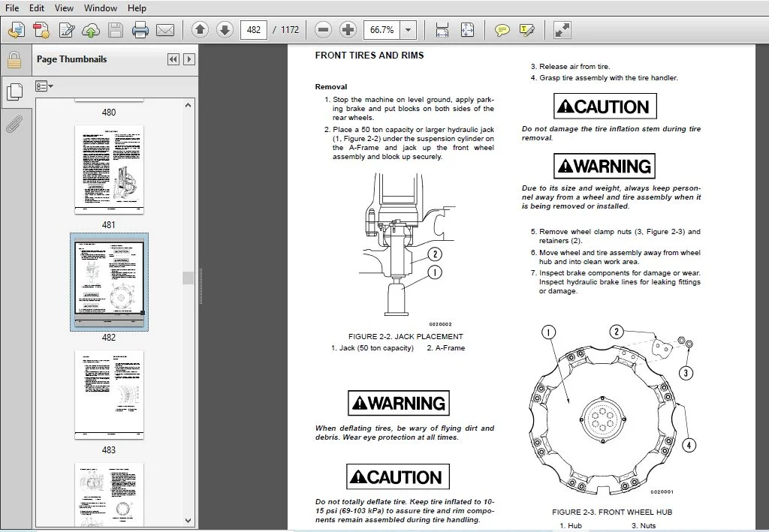
Task: Click the security padlock panel icon
Action: tap(14, 60)
